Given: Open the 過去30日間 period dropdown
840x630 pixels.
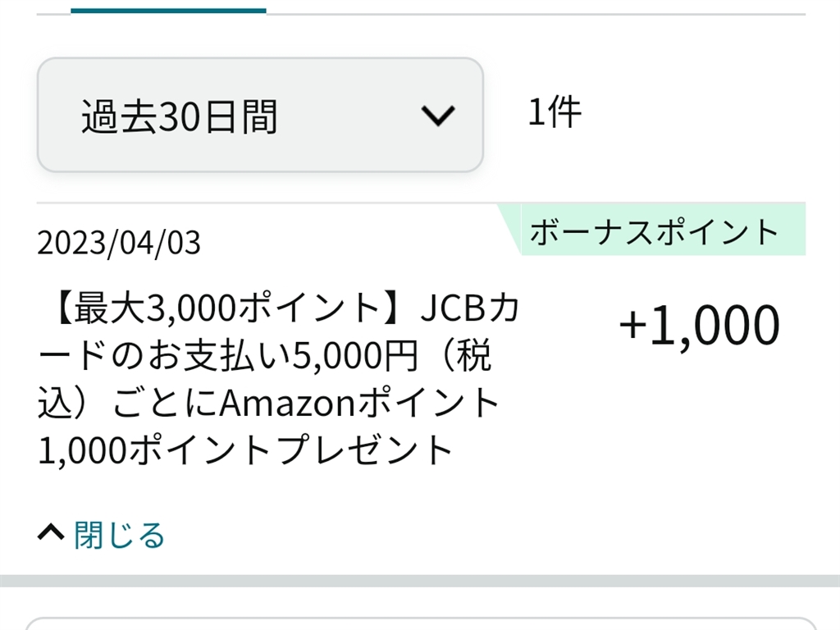Looking at the screenshot, I should pos(259,115).
